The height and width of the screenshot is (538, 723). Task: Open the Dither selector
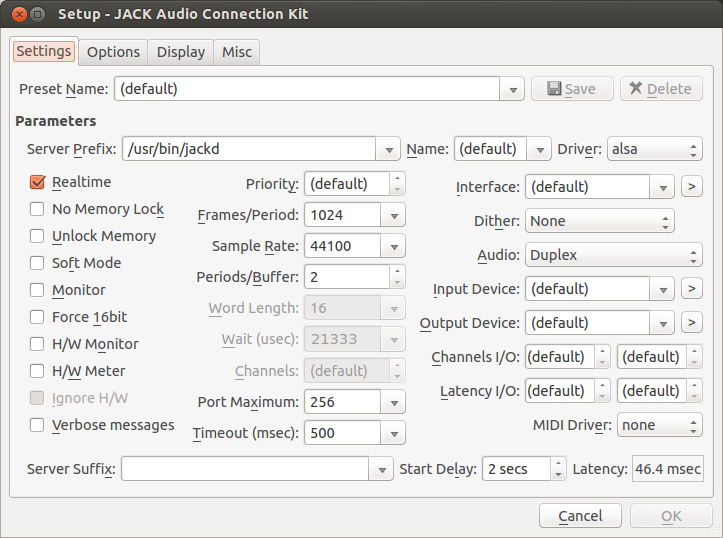(600, 221)
